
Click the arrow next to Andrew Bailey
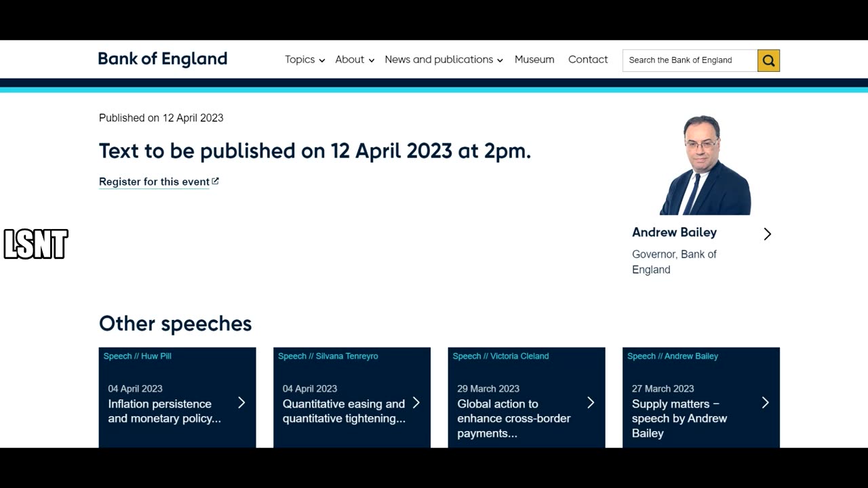click(767, 234)
